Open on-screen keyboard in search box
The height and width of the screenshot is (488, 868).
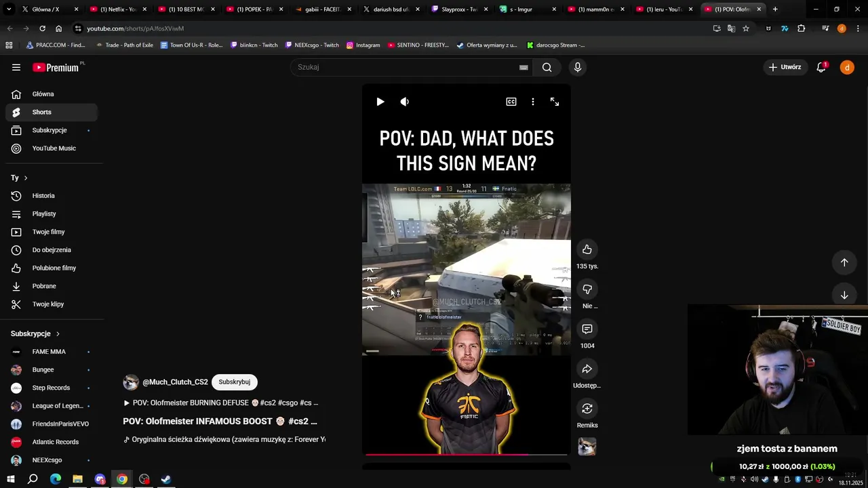pos(524,67)
